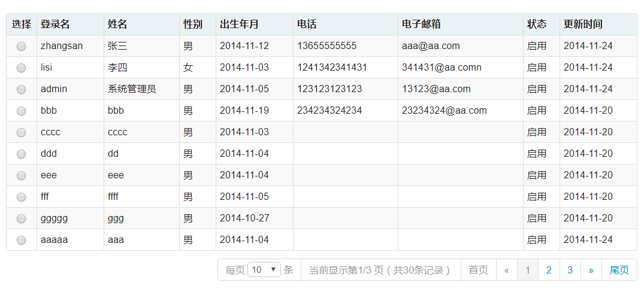The width and height of the screenshot is (644, 292).
Task: Click the 首页 first page button
Action: (x=478, y=270)
